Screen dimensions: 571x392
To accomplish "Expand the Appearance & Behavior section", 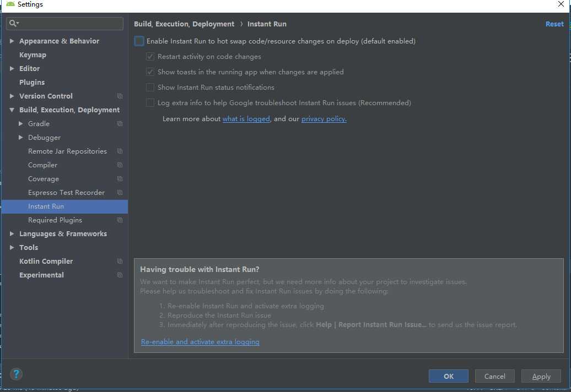I will tap(12, 41).
